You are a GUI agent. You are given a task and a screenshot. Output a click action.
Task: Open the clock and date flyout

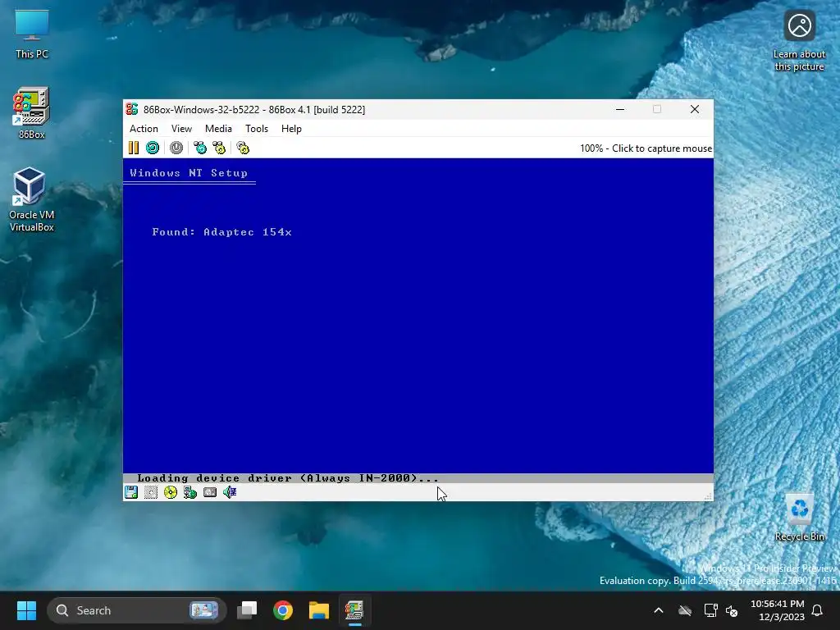[778, 610]
